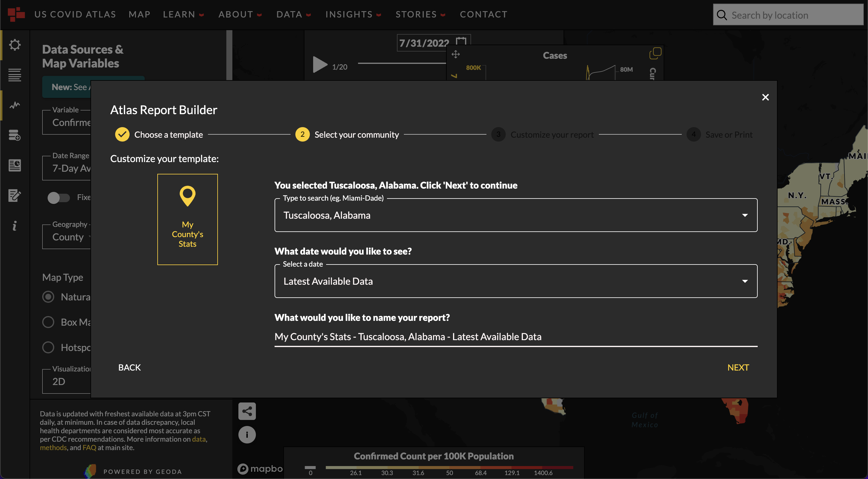Select the Box Map radio option

point(48,322)
